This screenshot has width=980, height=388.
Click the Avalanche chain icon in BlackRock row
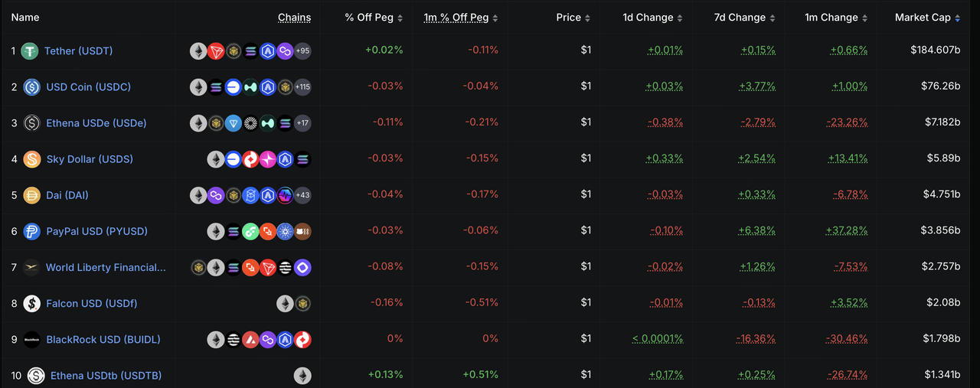tap(250, 340)
